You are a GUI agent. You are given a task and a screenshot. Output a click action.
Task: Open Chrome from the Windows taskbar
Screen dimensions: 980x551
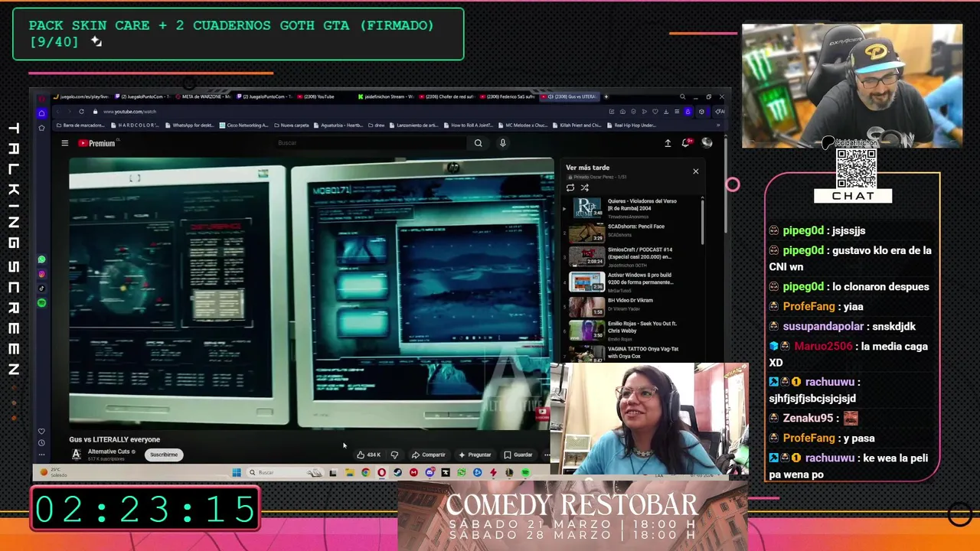pos(365,472)
